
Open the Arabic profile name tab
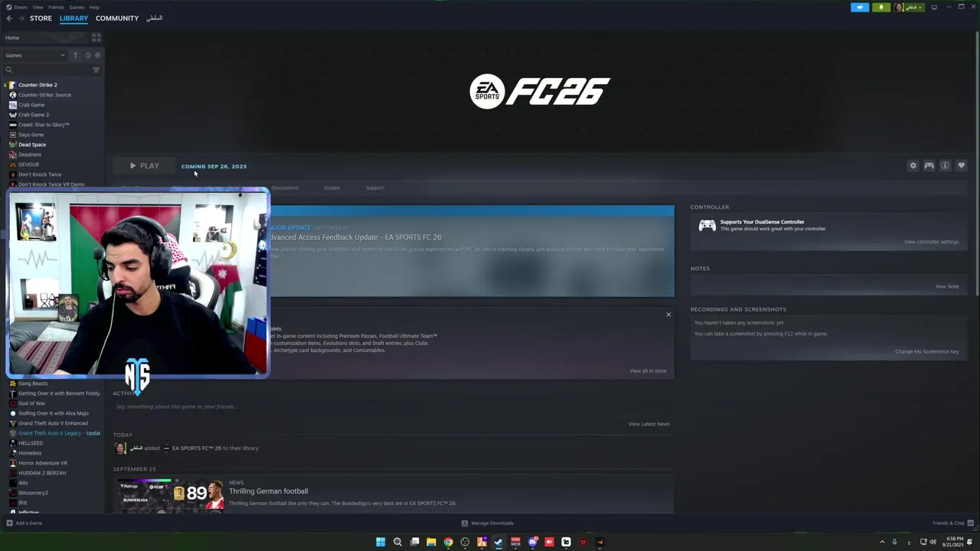coord(154,18)
